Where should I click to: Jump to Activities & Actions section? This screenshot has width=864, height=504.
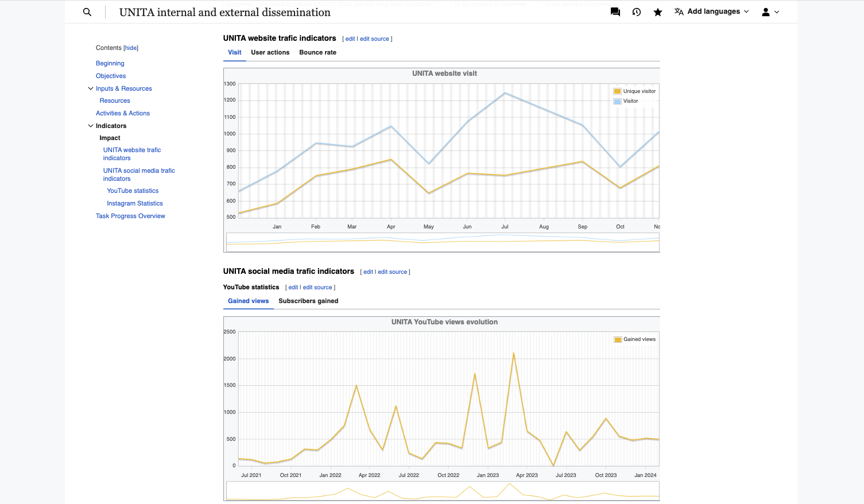(123, 113)
